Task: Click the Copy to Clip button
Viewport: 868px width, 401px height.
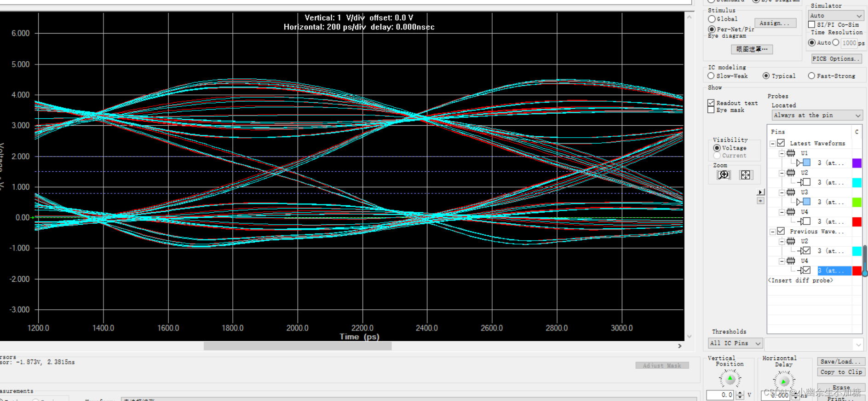Action: pos(840,372)
